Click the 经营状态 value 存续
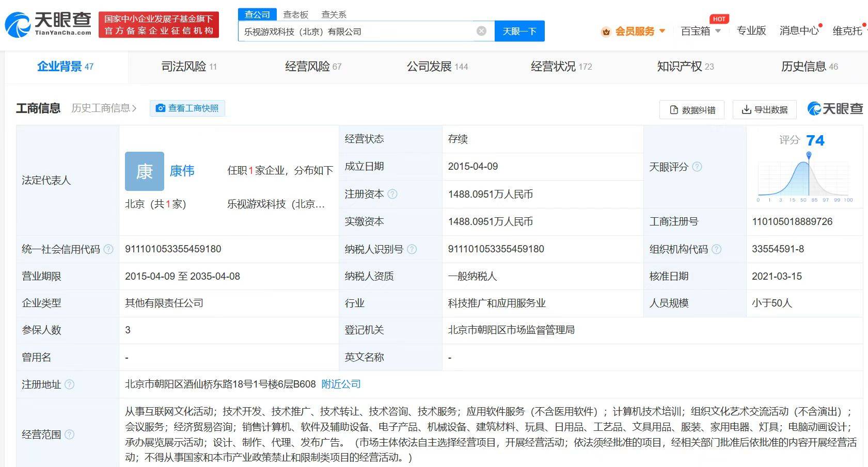 (457, 139)
